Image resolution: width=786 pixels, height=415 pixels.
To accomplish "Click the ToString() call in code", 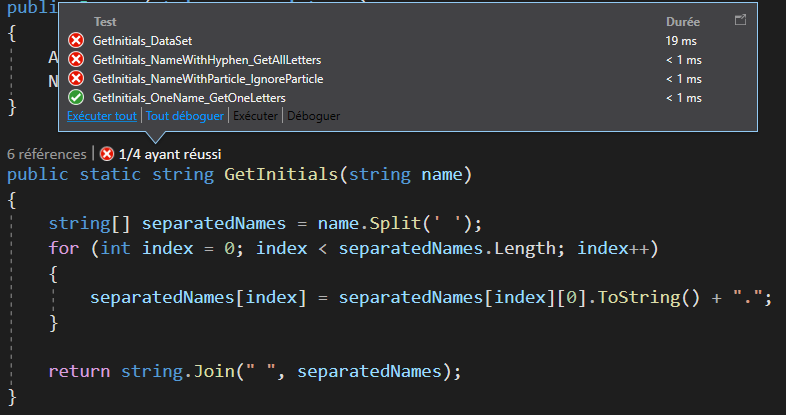I will pyautogui.click(x=648, y=298).
